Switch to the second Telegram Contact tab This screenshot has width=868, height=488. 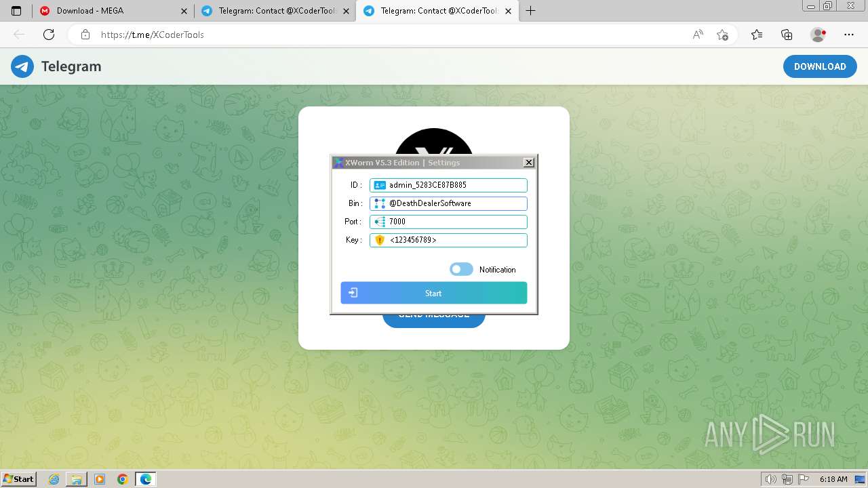tap(275, 11)
